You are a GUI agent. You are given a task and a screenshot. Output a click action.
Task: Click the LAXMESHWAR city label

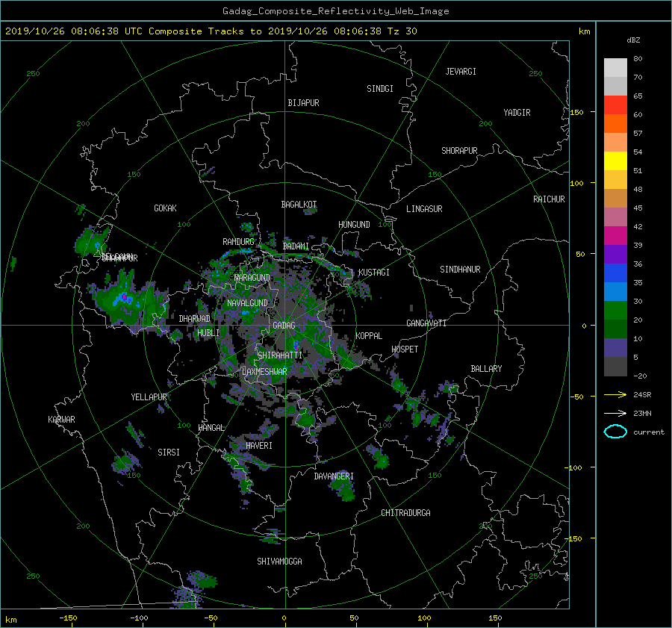264,372
